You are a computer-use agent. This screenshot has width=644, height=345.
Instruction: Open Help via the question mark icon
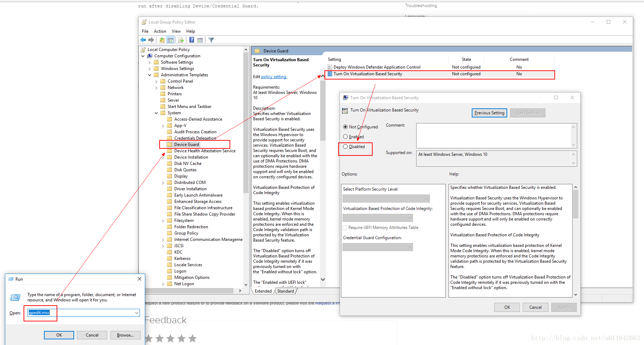(192, 40)
